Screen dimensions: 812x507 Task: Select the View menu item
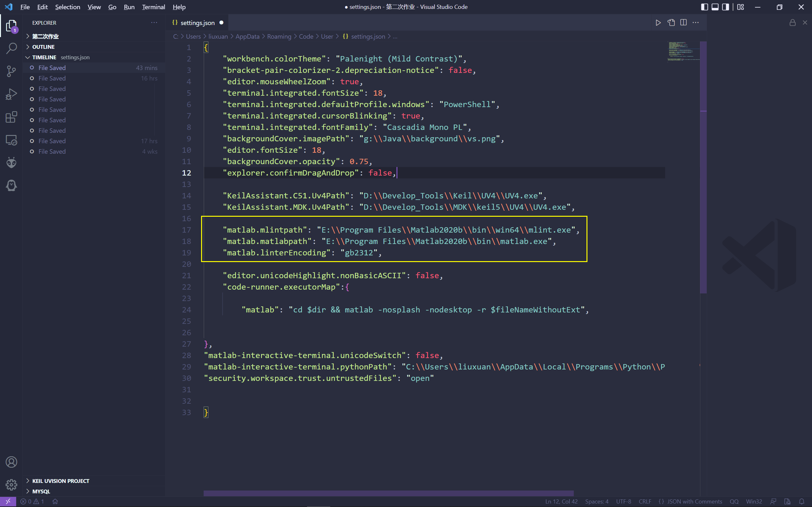point(94,7)
